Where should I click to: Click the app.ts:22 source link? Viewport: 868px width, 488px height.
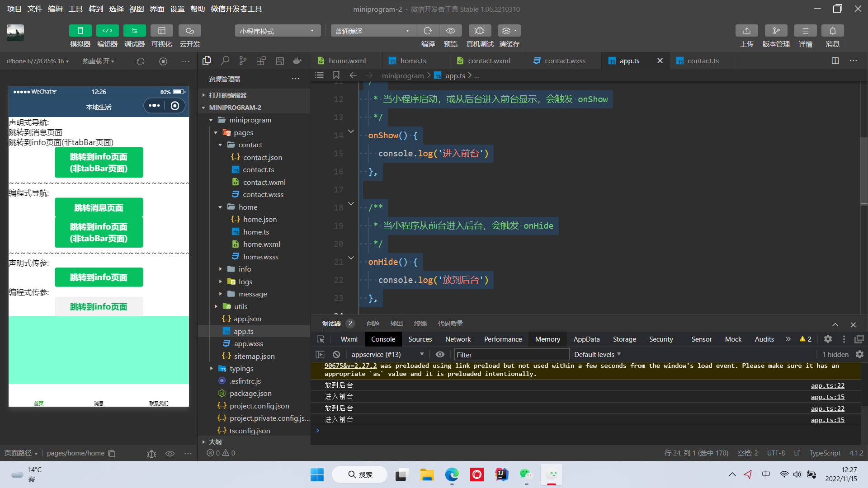point(827,385)
